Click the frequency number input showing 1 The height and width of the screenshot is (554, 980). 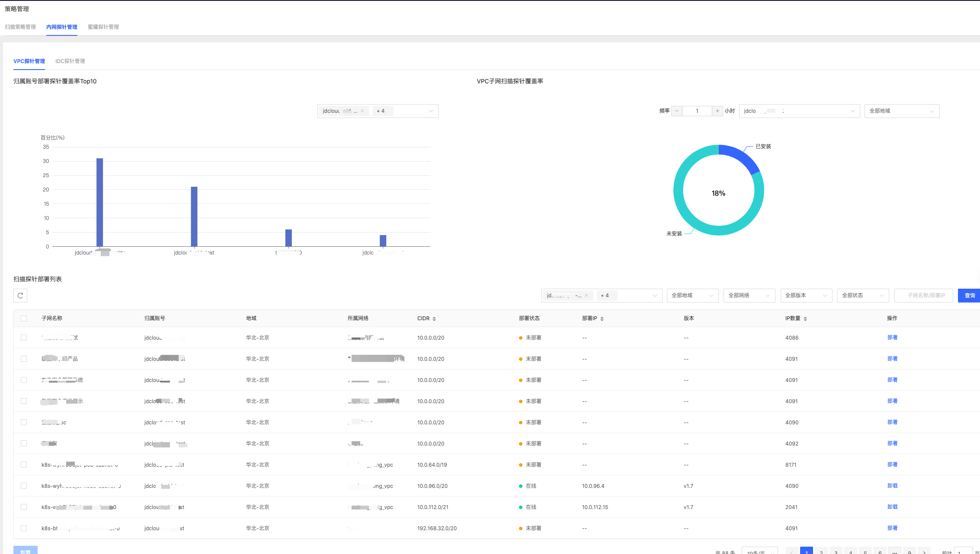[697, 111]
